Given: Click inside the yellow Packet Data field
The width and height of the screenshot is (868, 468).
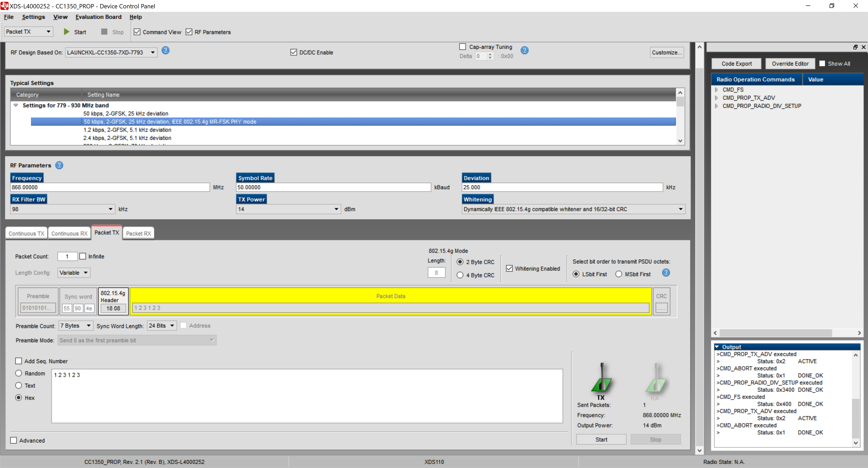Looking at the screenshot, I should click(x=391, y=308).
